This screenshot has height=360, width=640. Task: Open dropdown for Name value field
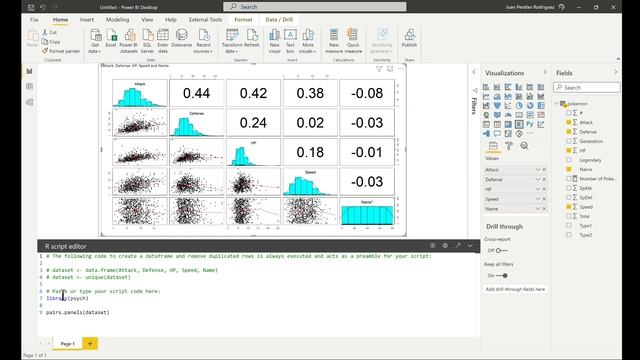[x=538, y=209]
